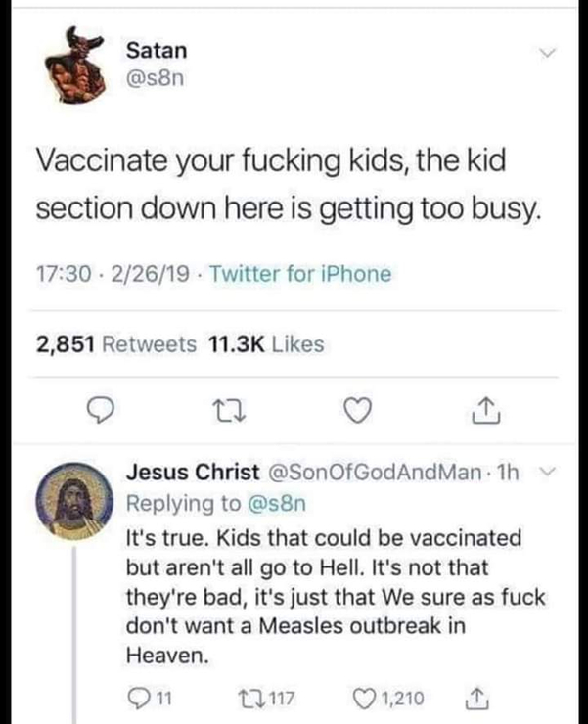Screen dimensions: 588x724
Task: Retweet the Jesus Christ reply
Action: pos(242,698)
